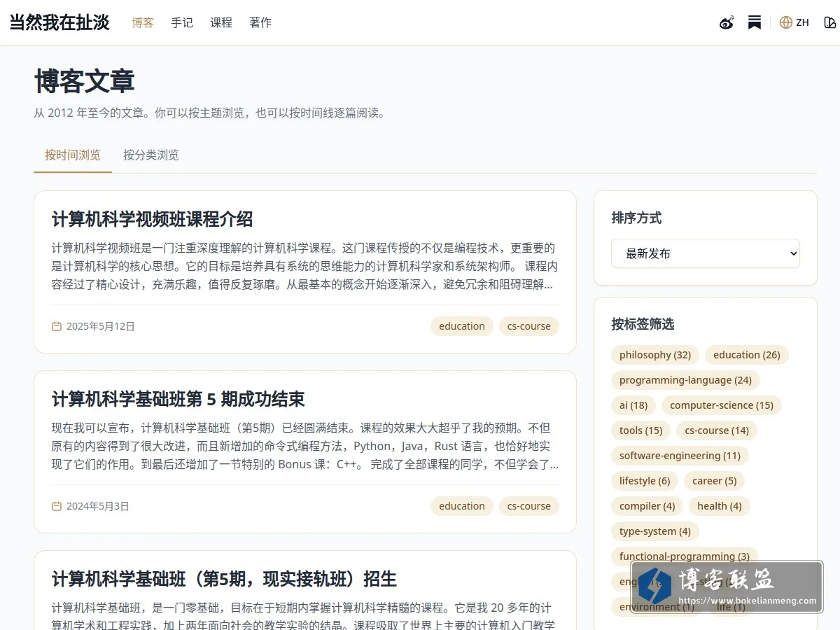This screenshot has width=840, height=630.
Task: Open article 计算机科学基础班第 5 期成功结束
Action: click(178, 399)
